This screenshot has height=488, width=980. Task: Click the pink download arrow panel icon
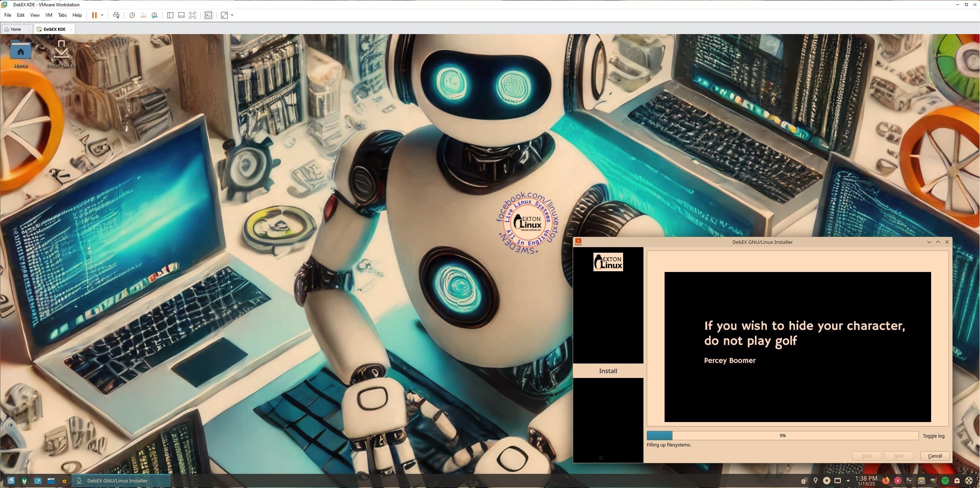pyautogui.click(x=897, y=480)
